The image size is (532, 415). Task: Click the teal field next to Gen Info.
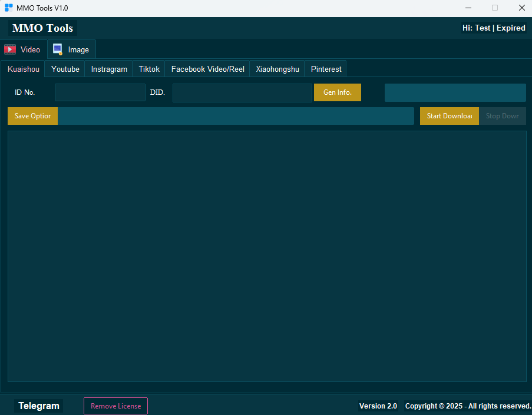tap(455, 92)
